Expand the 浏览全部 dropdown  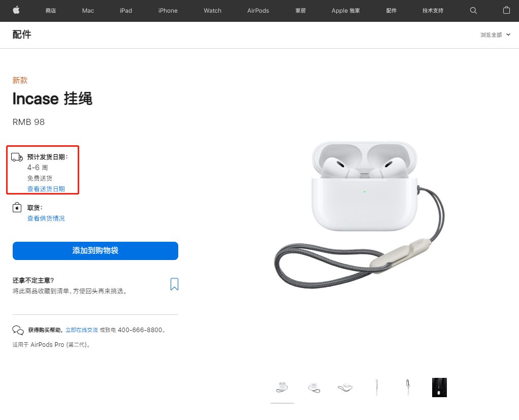coord(495,35)
